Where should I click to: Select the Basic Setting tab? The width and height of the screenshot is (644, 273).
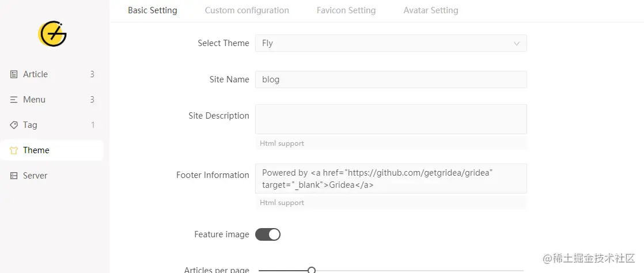coord(153,10)
